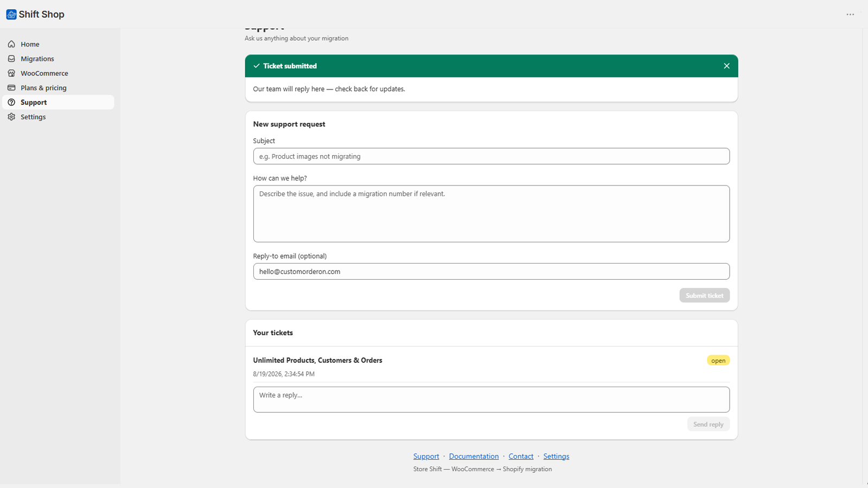
Task: Click the Shift Shop logo icon
Action: 11,14
